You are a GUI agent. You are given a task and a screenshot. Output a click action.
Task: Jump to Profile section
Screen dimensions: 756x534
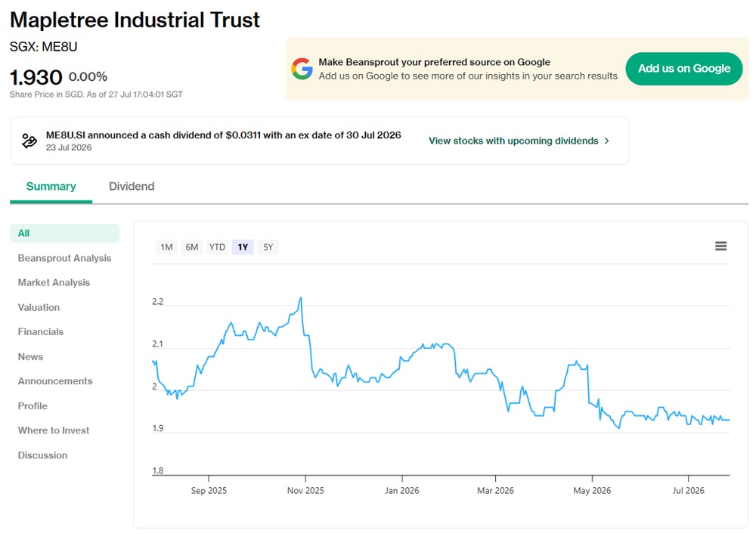tap(33, 406)
